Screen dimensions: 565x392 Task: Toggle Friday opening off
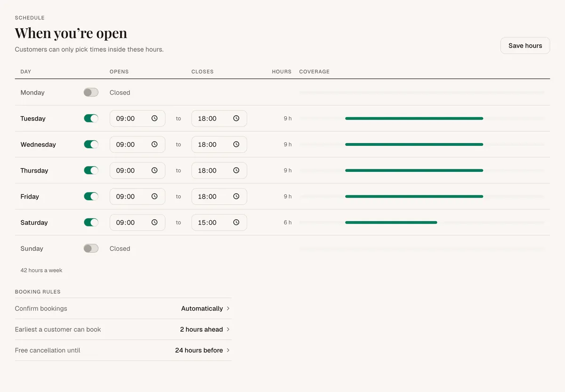click(x=91, y=197)
